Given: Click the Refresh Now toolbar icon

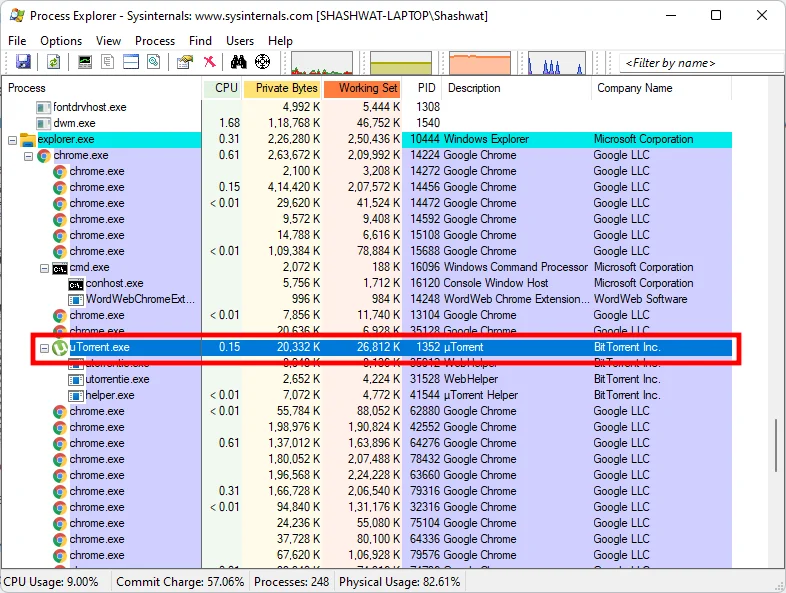Looking at the screenshot, I should [x=53, y=62].
